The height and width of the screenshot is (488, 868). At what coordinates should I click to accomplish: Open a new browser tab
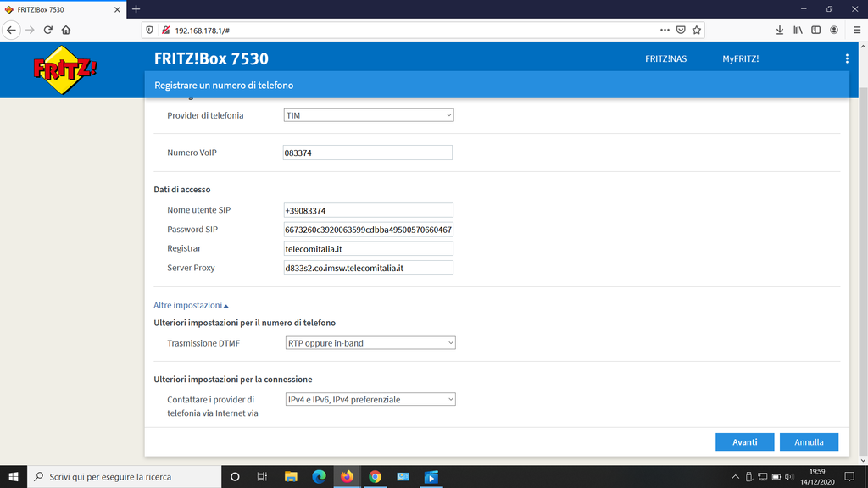tap(136, 9)
